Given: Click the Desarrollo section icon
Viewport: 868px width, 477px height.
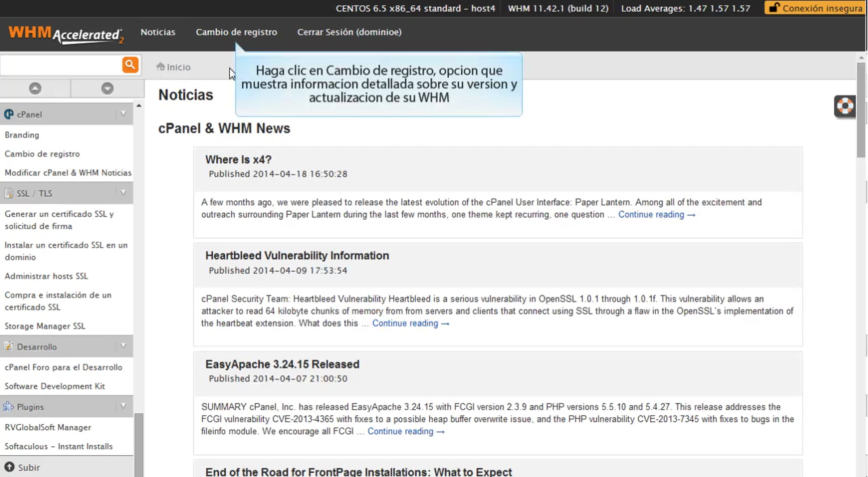Looking at the screenshot, I should (9, 347).
